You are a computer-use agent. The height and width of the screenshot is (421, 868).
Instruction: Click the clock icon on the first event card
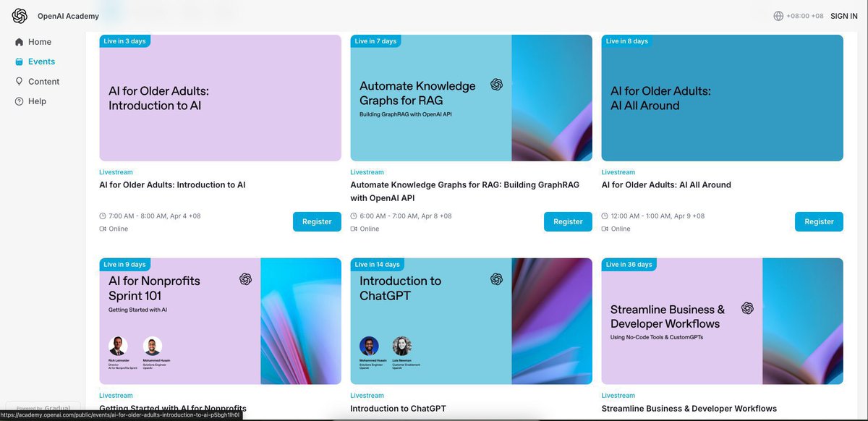tap(103, 216)
